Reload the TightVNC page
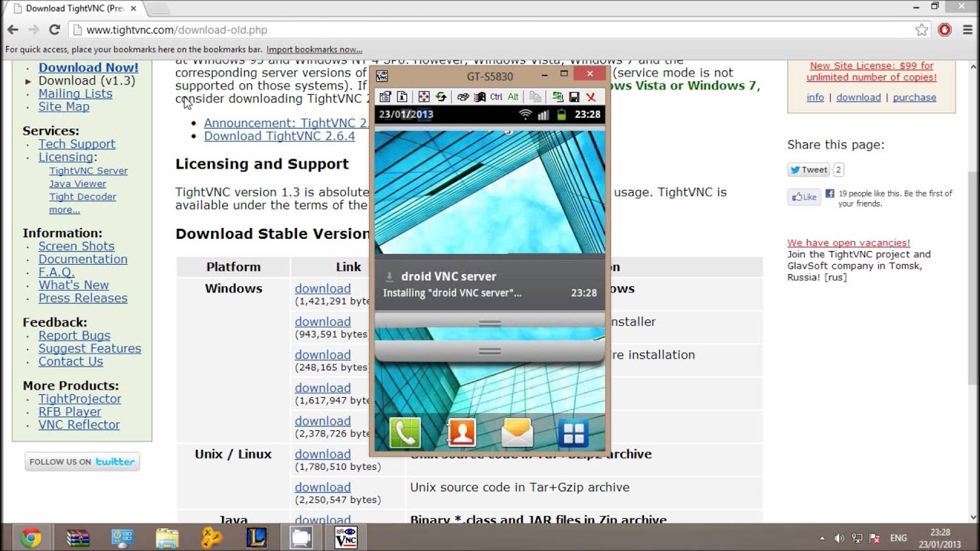This screenshot has width=980, height=551. (x=54, y=30)
